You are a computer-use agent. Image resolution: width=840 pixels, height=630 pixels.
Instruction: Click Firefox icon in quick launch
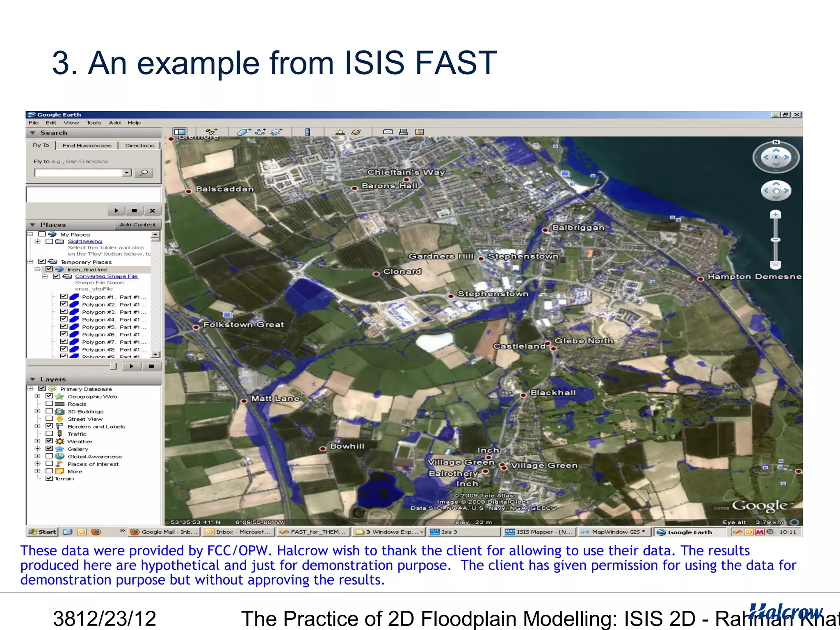[96, 532]
